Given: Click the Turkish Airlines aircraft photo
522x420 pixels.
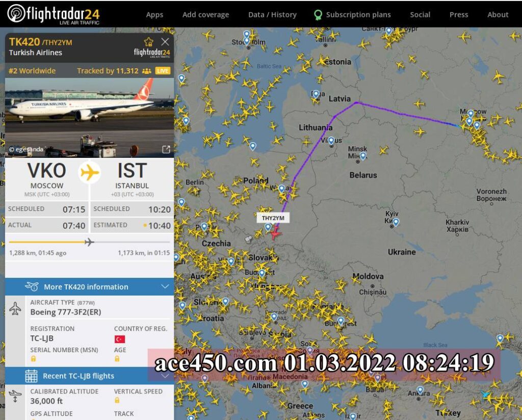Looking at the screenshot, I should click(90, 117).
